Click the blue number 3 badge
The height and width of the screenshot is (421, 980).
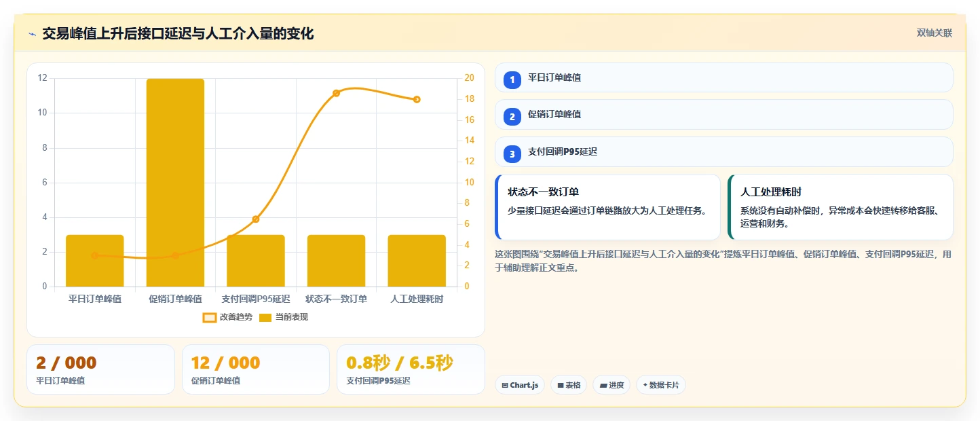512,154
